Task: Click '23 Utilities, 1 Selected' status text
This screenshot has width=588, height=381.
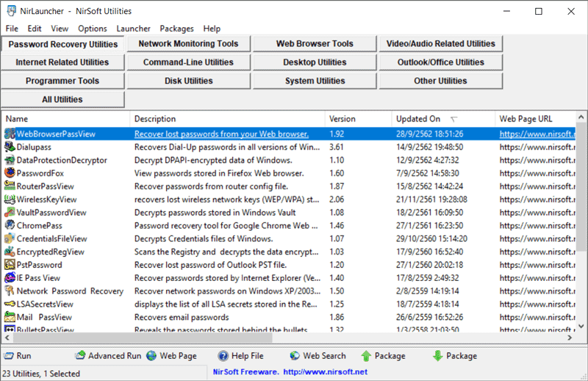Action: [41, 374]
